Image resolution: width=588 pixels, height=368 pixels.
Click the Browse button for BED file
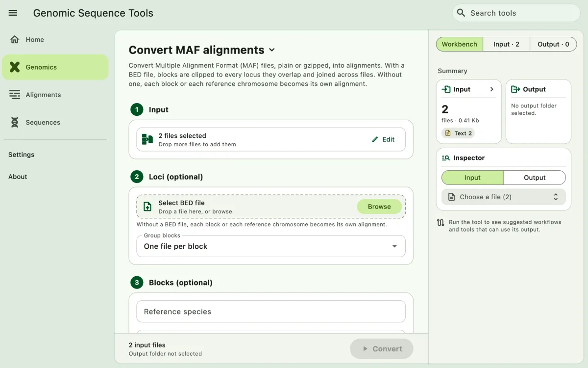(x=379, y=207)
